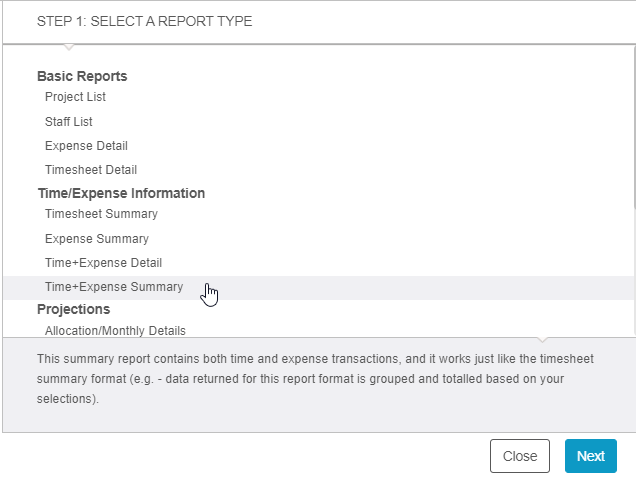This screenshot has width=636, height=483.
Task: Click the Basic Reports heading
Action: click(x=82, y=76)
